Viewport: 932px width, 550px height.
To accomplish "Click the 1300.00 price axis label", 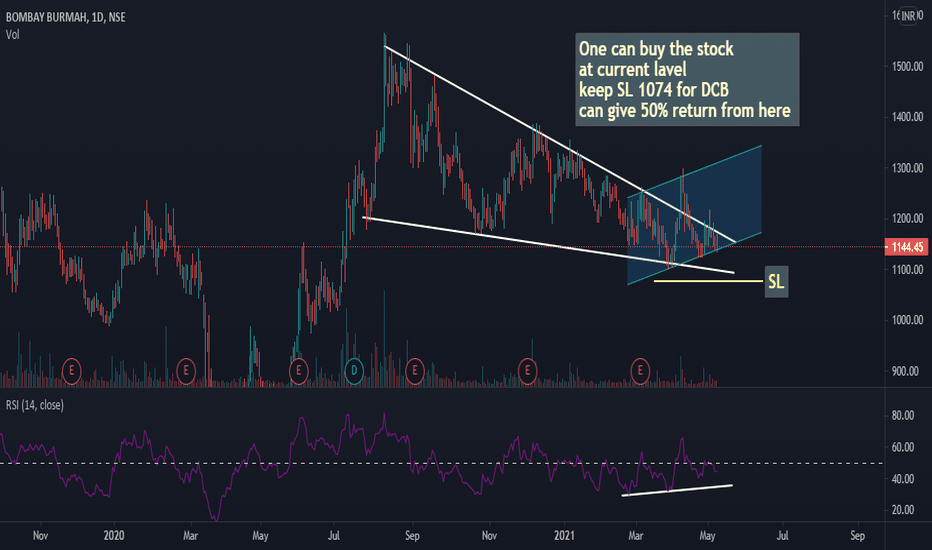I will (x=907, y=168).
